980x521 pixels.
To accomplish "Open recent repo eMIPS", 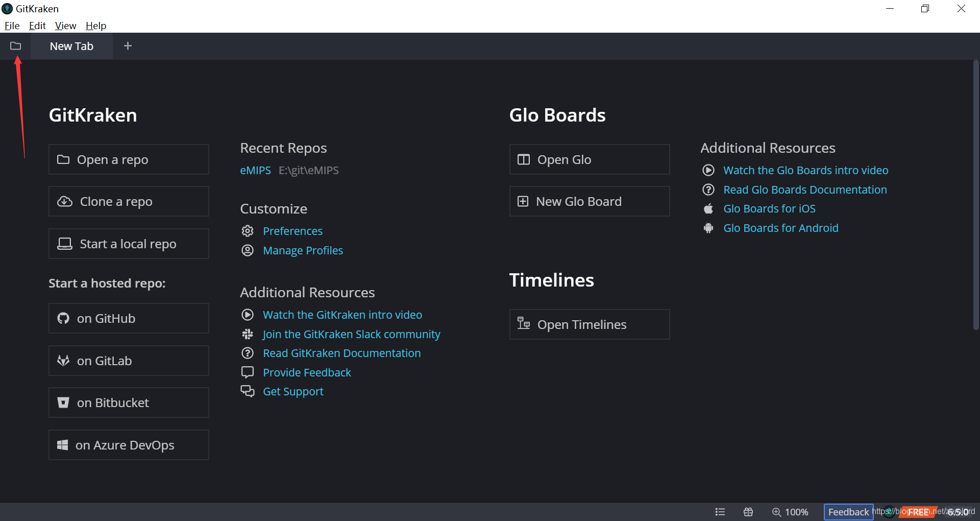I will 255,171.
